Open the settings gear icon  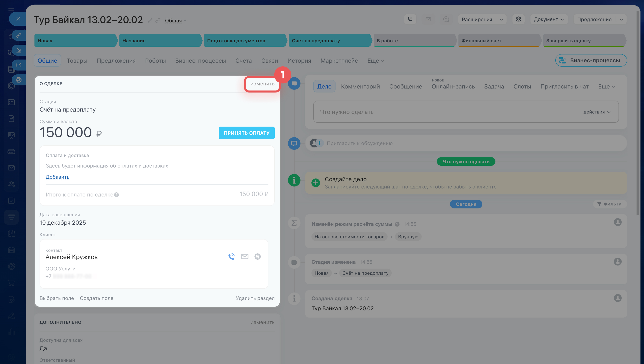(518, 19)
